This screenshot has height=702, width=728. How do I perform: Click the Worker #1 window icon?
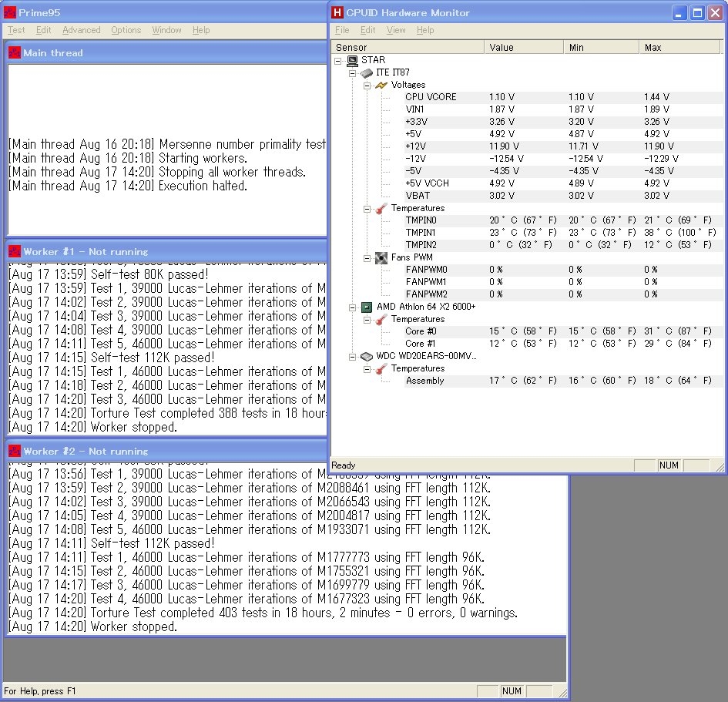click(x=15, y=252)
